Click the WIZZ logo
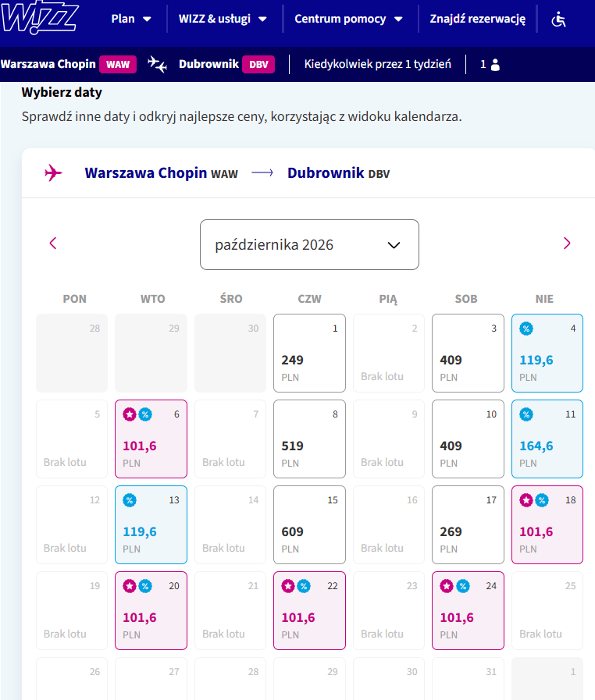 click(39, 18)
